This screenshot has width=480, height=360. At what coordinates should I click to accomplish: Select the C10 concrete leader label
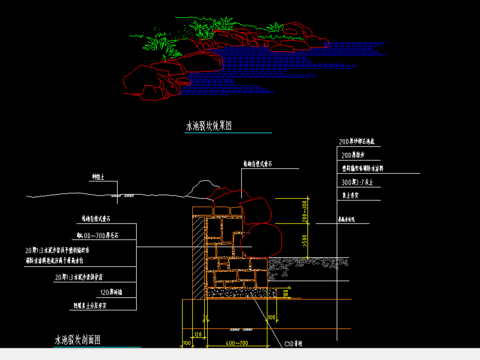click(x=293, y=343)
